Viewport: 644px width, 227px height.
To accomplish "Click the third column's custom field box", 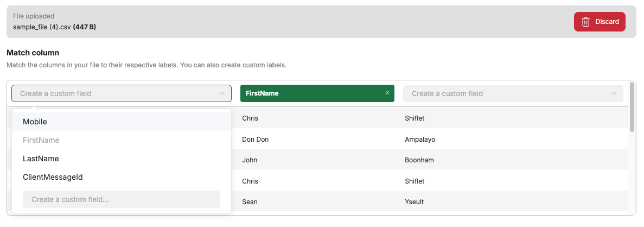I will pyautogui.click(x=505, y=93).
